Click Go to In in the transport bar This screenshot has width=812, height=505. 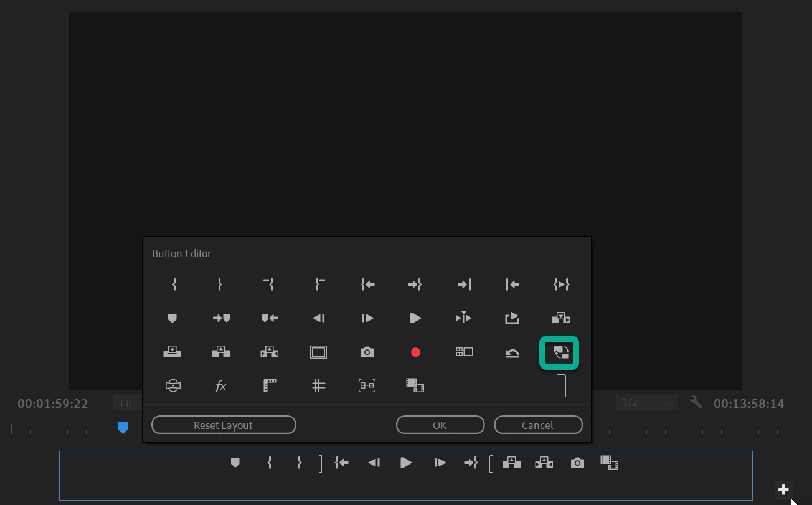pyautogui.click(x=342, y=463)
